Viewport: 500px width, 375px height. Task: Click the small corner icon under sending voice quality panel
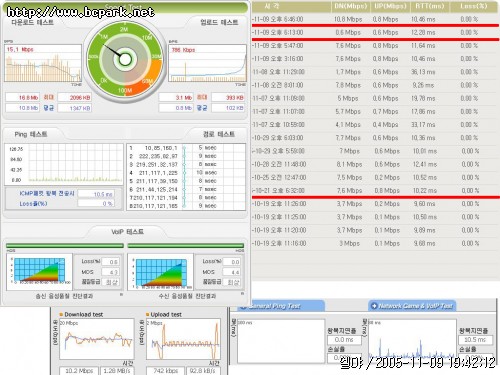[121, 295]
